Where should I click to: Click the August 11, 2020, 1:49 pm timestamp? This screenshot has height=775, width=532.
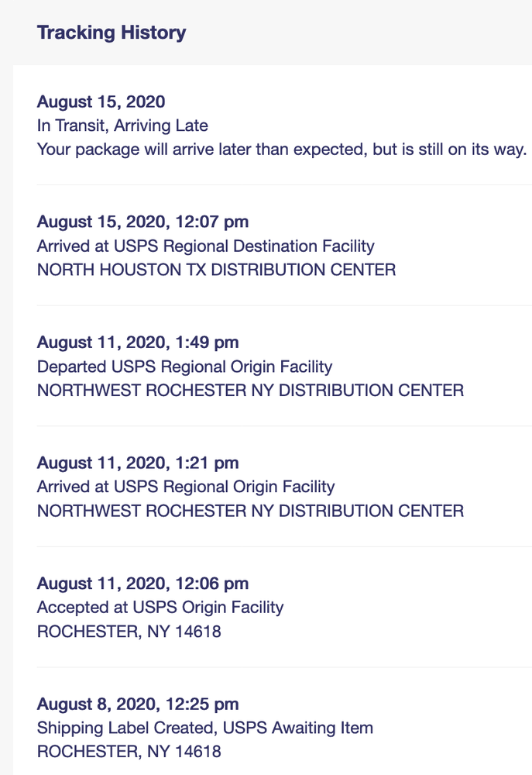(138, 342)
